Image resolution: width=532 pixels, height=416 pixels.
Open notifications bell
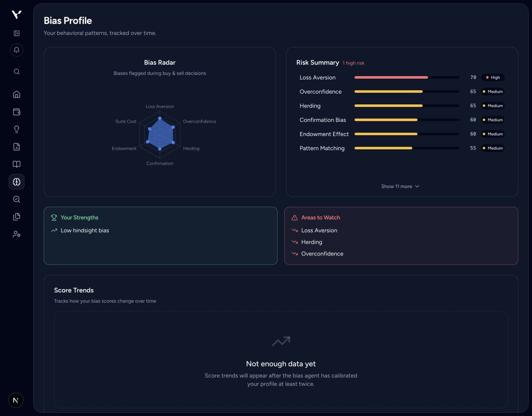coord(17,50)
